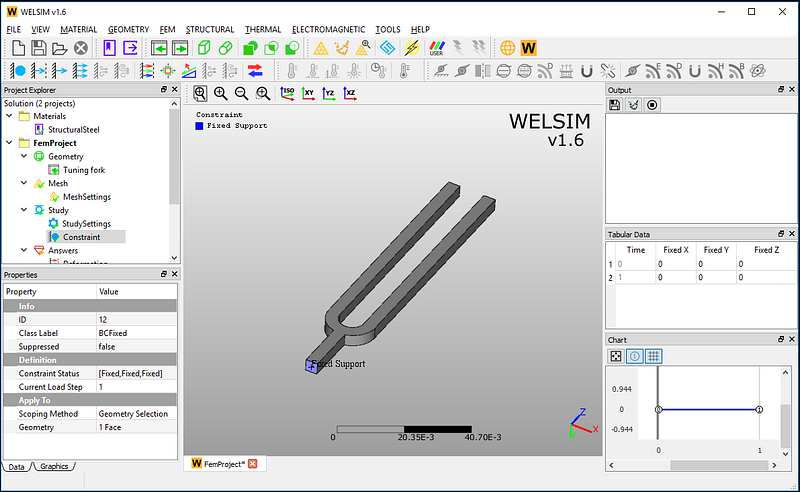Select the ISO view button

pos(288,93)
